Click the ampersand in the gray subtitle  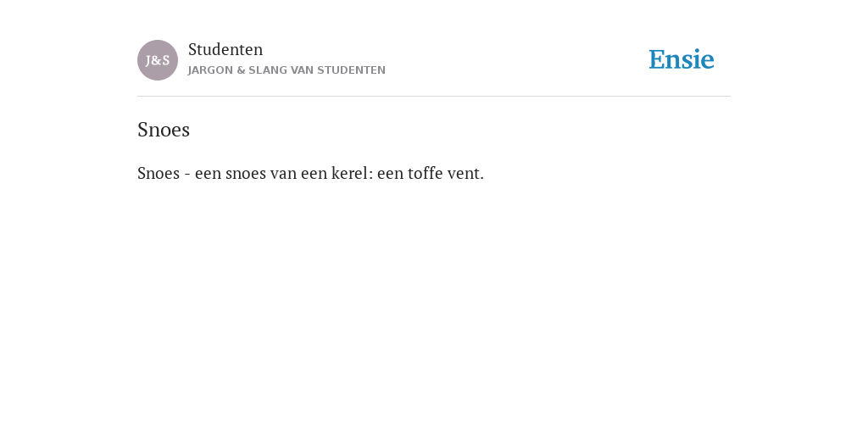[240, 70]
